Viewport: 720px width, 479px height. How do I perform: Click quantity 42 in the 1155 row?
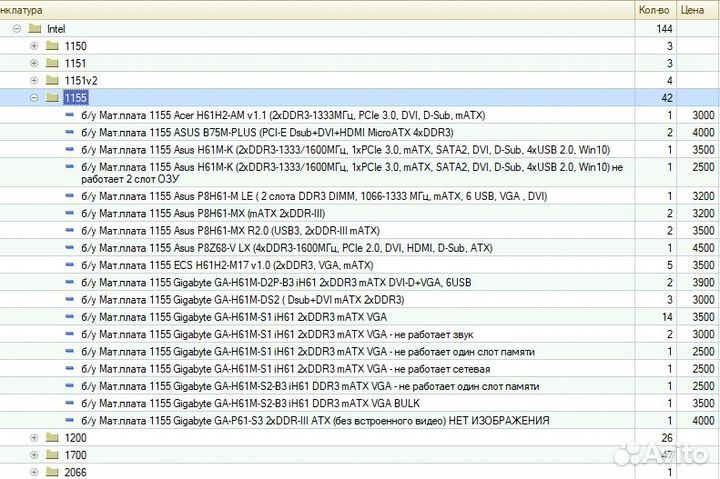(667, 98)
